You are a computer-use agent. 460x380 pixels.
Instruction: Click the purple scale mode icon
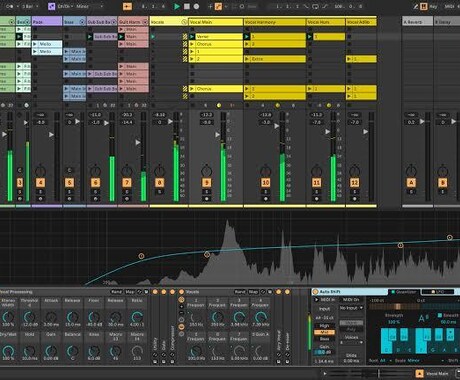51,6
